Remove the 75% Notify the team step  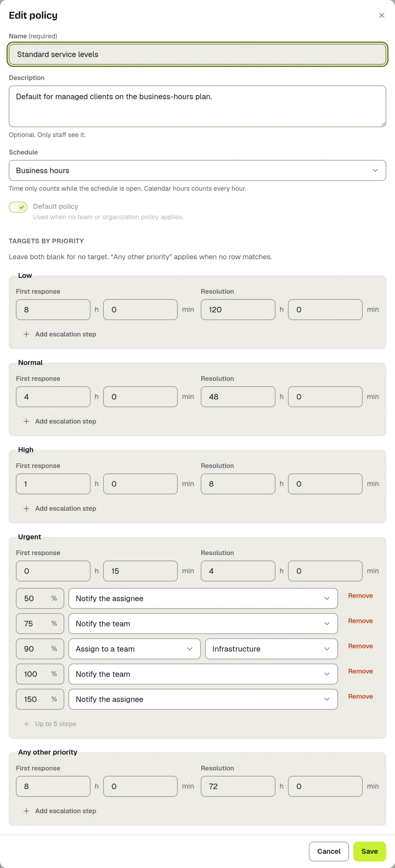pyautogui.click(x=360, y=621)
